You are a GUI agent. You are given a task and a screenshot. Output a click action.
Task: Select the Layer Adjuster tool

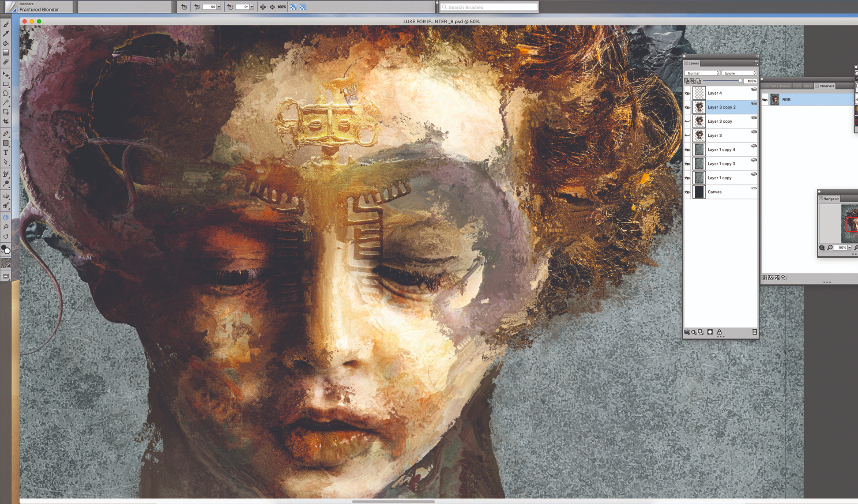point(6,74)
